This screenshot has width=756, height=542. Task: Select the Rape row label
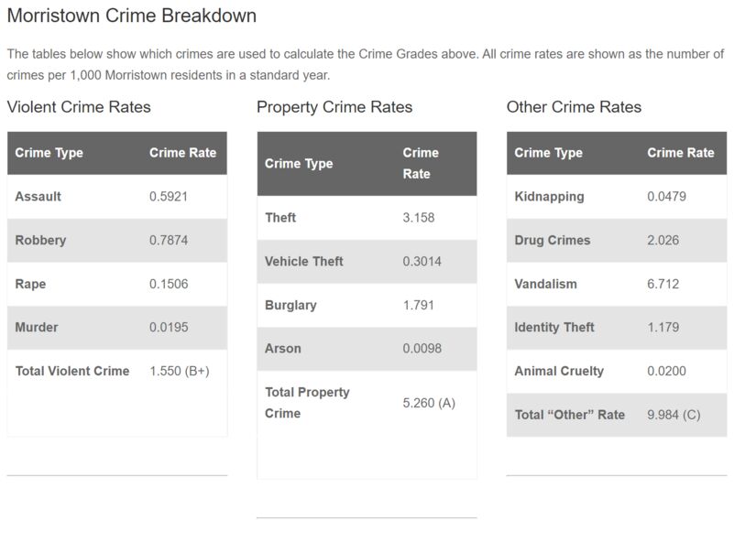(x=30, y=284)
